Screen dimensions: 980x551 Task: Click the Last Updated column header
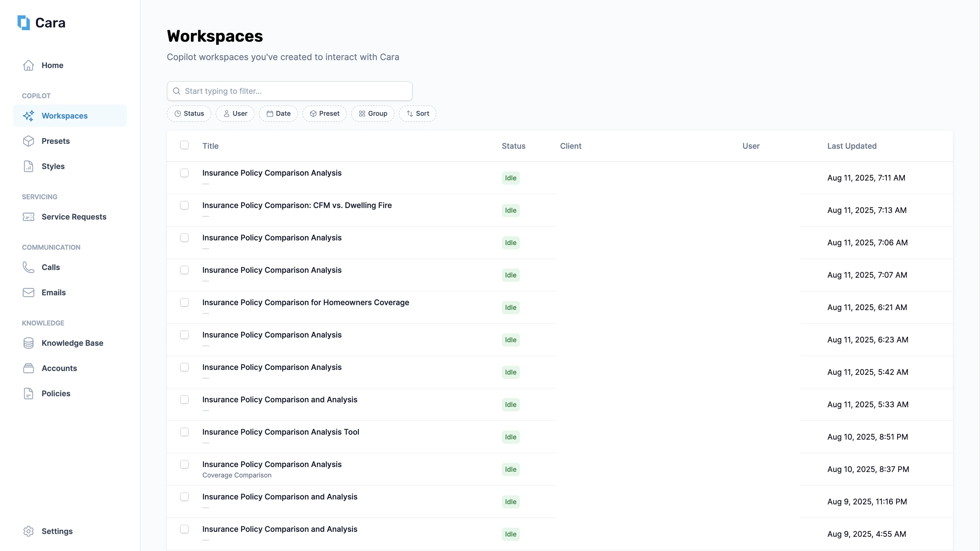852,146
